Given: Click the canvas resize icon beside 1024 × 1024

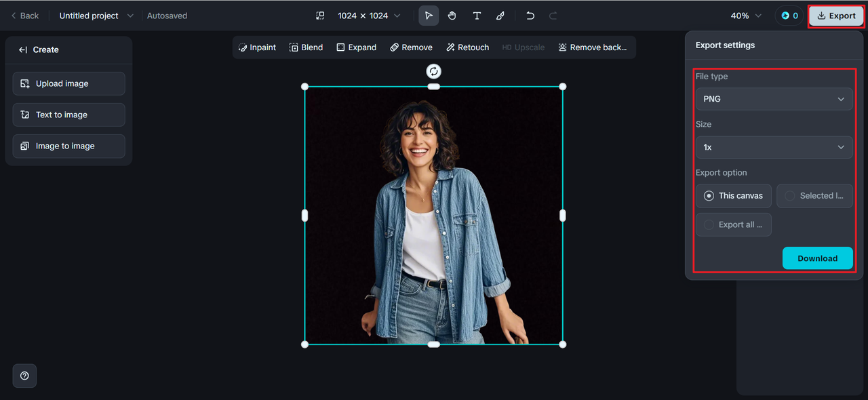Looking at the screenshot, I should 321,16.
